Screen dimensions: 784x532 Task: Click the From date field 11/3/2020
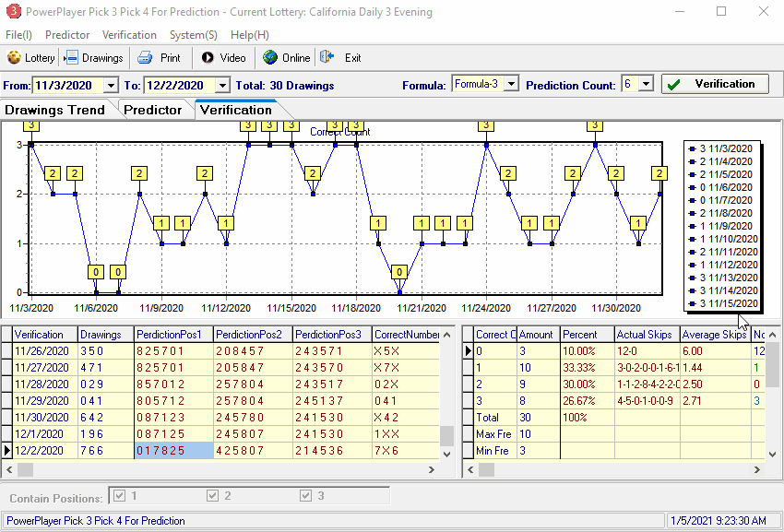tap(68, 86)
